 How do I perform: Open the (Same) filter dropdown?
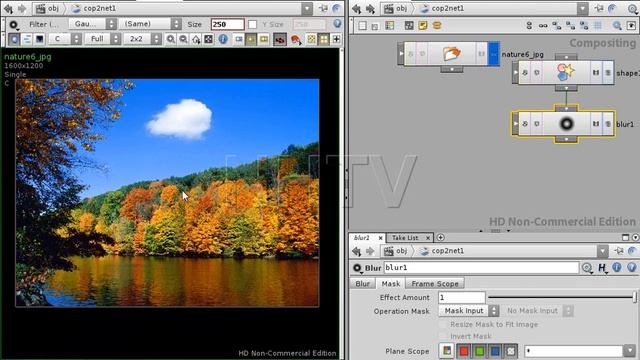point(151,24)
